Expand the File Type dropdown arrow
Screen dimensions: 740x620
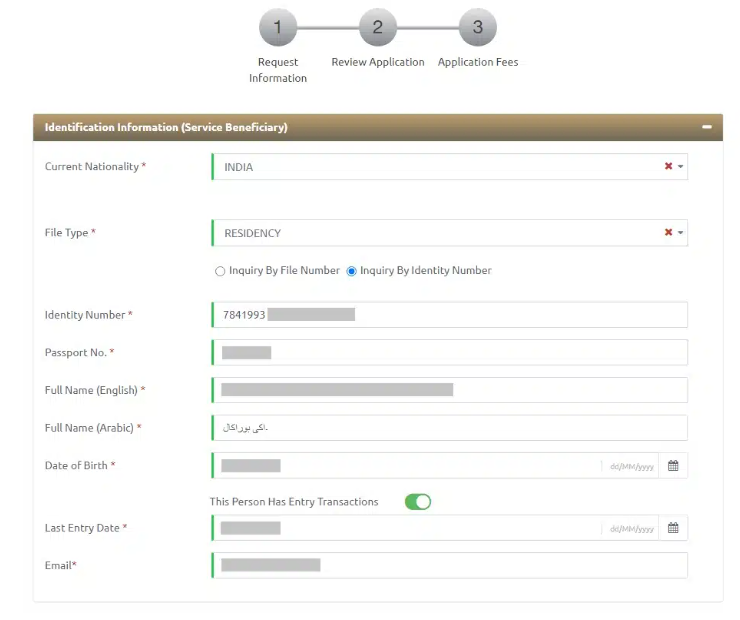[x=681, y=233]
